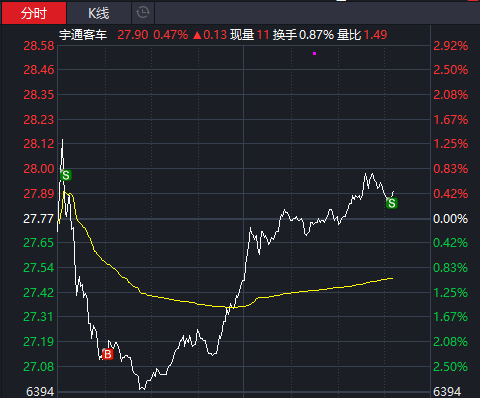This screenshot has height=398, width=480.
Task: Click the red 2.08% right axis label
Action: (x=451, y=95)
